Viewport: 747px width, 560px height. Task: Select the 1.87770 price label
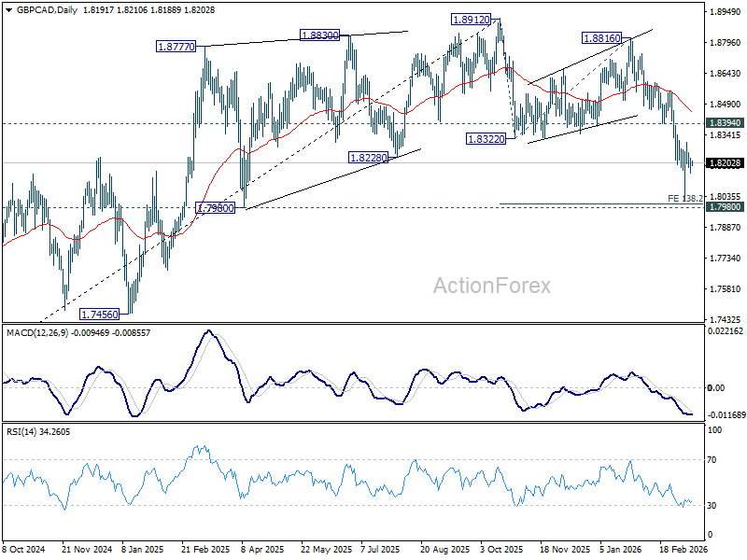click(176, 47)
